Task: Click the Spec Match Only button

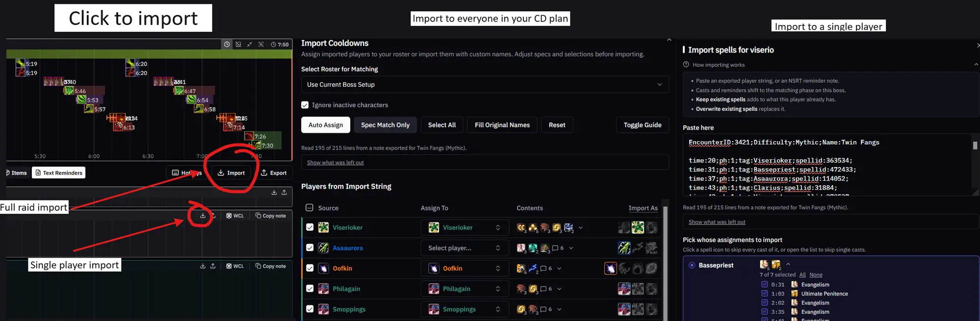Action: (x=385, y=125)
